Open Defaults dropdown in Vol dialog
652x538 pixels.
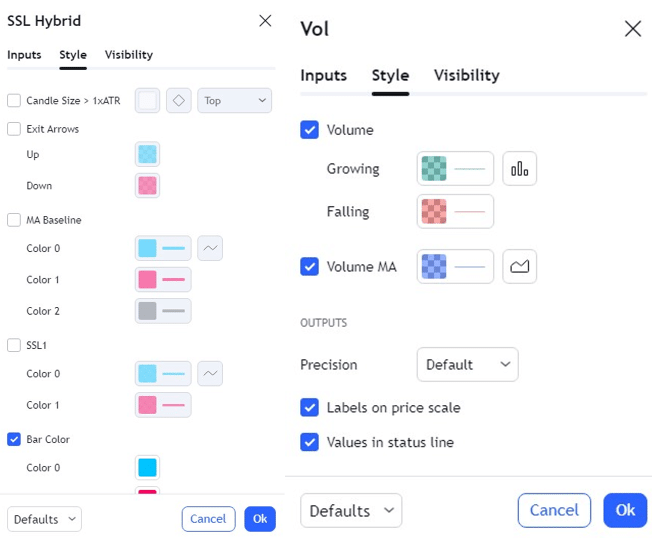coord(351,511)
